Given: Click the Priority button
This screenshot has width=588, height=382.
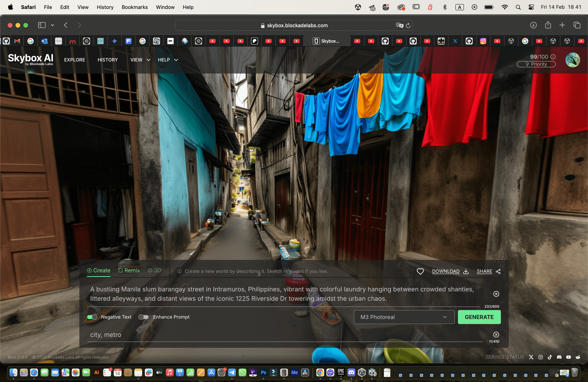Looking at the screenshot, I should tap(536, 64).
